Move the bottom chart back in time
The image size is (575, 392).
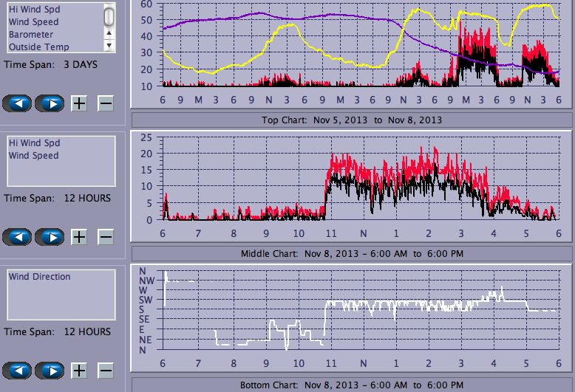point(18,370)
